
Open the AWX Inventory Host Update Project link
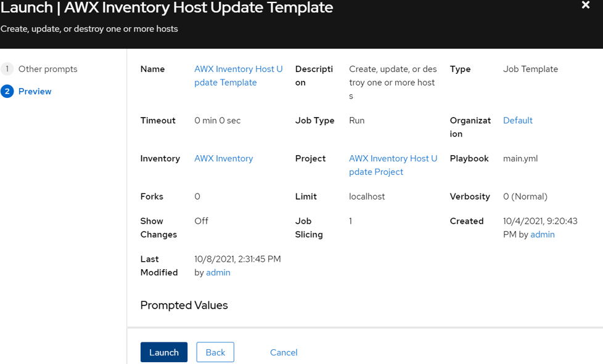(393, 165)
